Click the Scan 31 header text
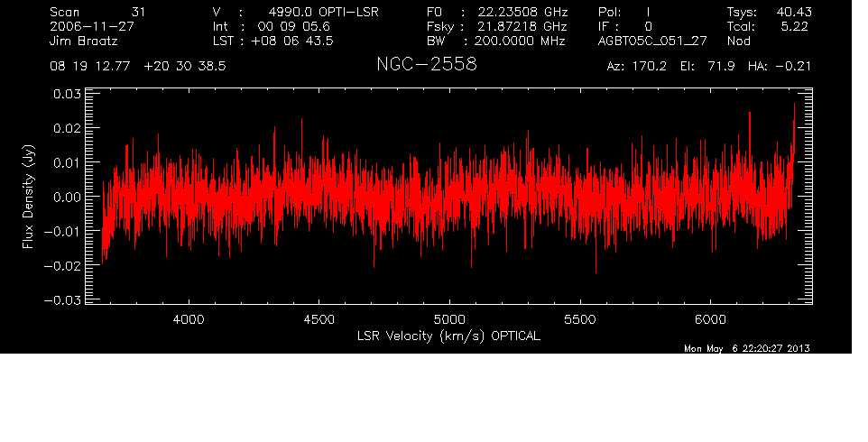868x442 pixels. click(x=97, y=12)
